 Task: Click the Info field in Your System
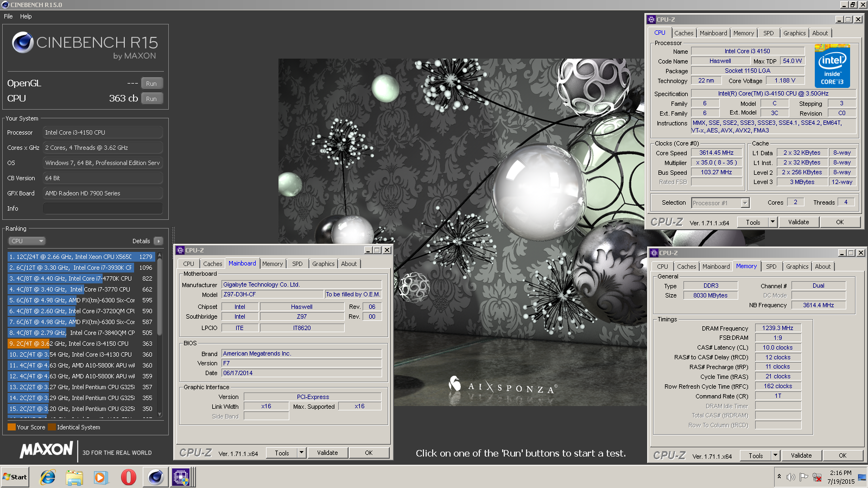pyautogui.click(x=103, y=208)
